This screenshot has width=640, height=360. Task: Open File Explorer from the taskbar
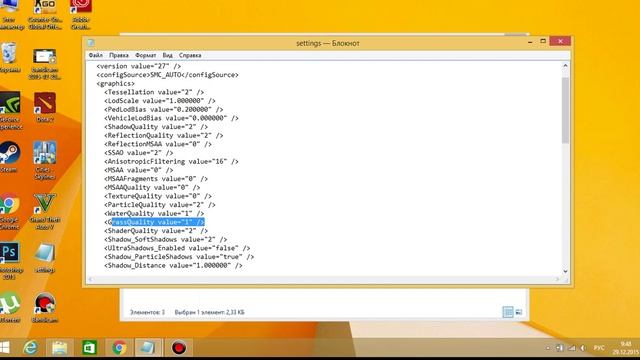tap(60, 348)
